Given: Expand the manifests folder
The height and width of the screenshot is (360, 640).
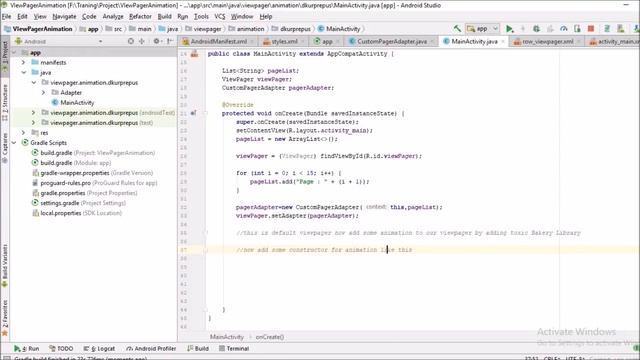Looking at the screenshot, I should pyautogui.click(x=24, y=62).
